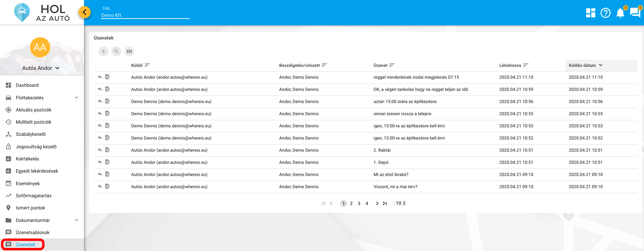Screen dimensions: 644x251
Task: Click the add new message plus icon
Action: [104, 51]
